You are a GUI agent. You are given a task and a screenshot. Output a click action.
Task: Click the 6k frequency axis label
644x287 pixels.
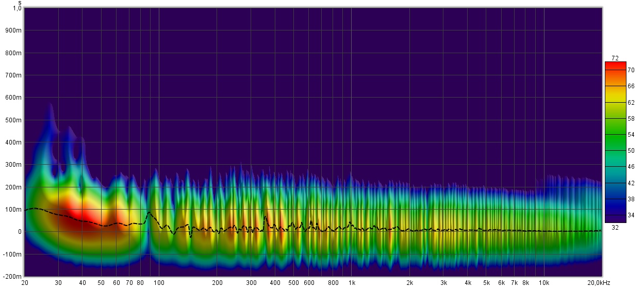pos(502,283)
